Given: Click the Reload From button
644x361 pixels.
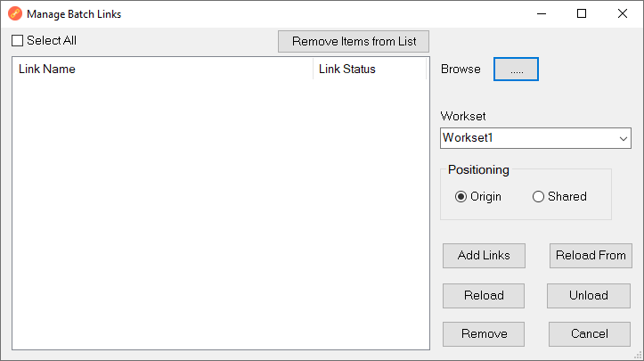Looking at the screenshot, I should click(591, 255).
